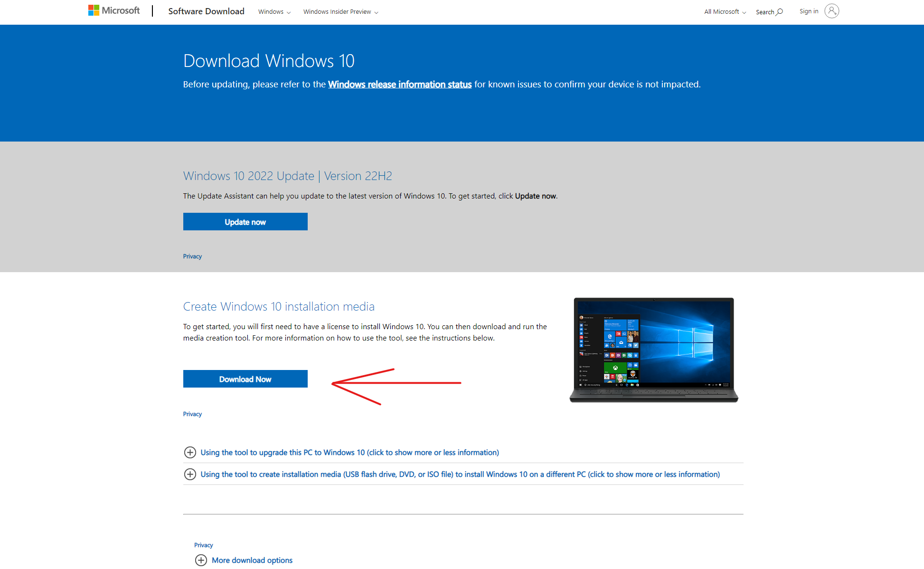This screenshot has height=569, width=924.
Task: Click plus icon beside create installation media
Action: click(190, 474)
